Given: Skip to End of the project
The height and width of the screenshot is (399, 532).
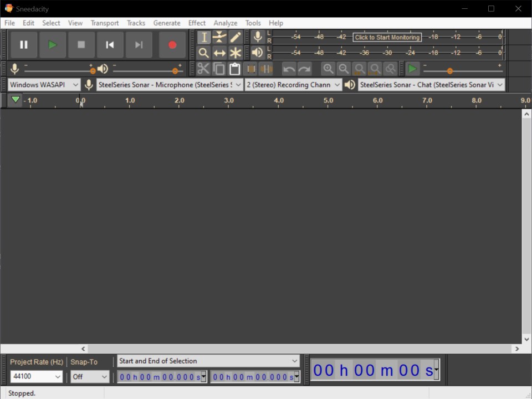Looking at the screenshot, I should click(x=139, y=44).
